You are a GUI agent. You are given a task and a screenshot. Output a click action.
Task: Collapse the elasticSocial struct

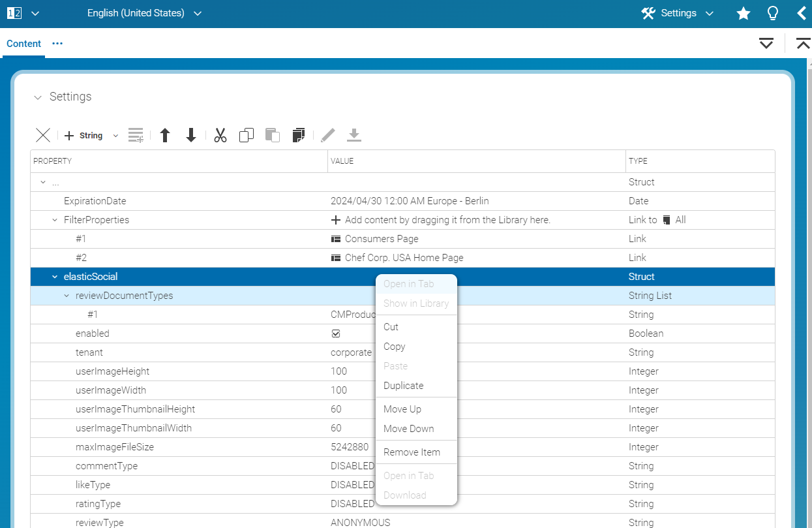(x=54, y=276)
